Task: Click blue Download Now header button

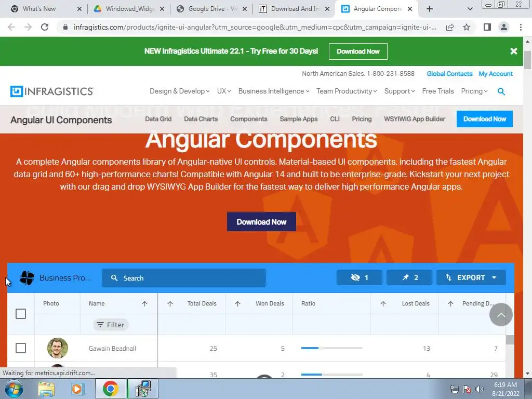Action: coord(485,119)
